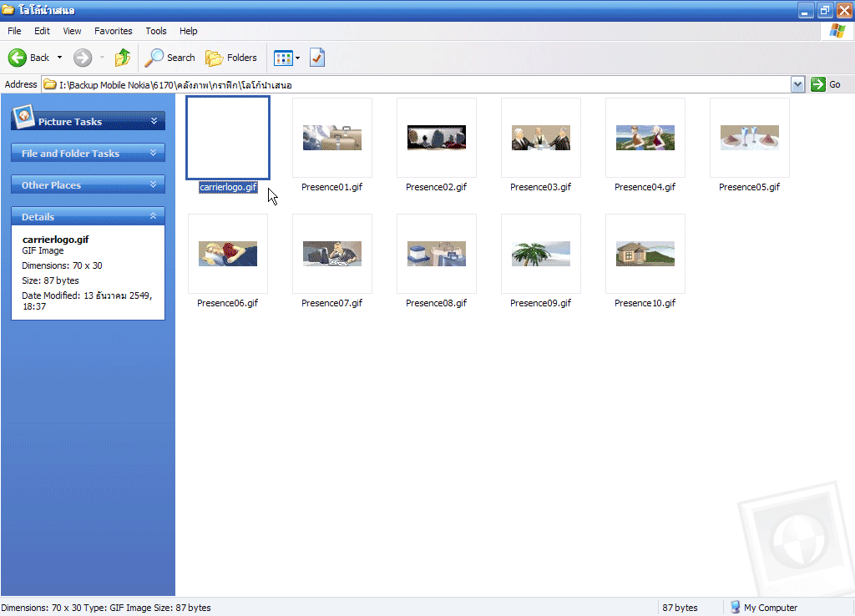
Task: Select Presence09.gif palm tree thumbnail
Action: (x=541, y=254)
